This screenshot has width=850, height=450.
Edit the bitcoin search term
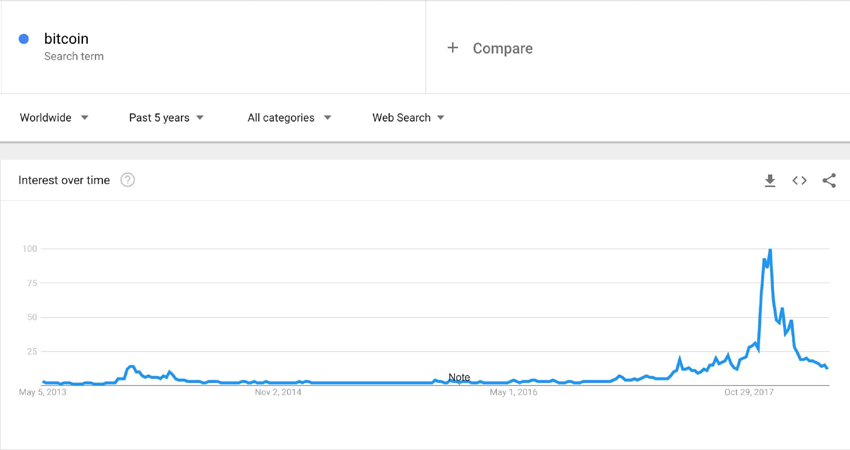66,38
